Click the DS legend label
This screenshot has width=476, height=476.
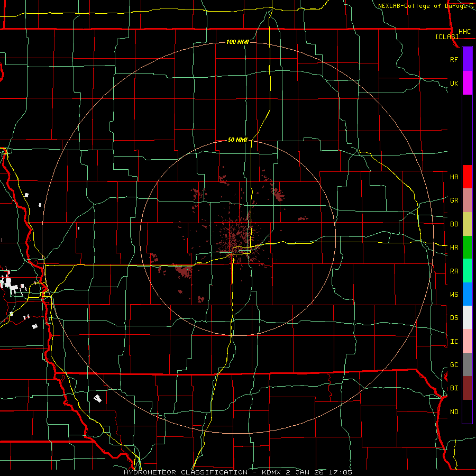pyautogui.click(x=454, y=318)
